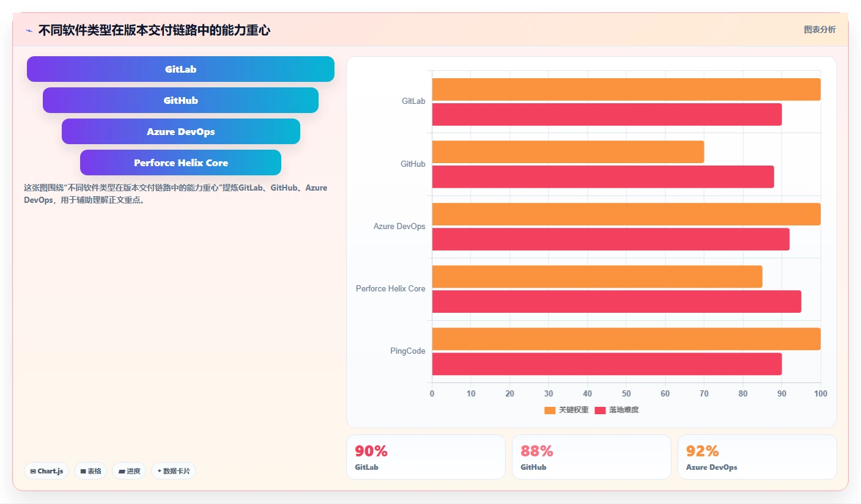Select the GitLab funnel stage

point(180,69)
